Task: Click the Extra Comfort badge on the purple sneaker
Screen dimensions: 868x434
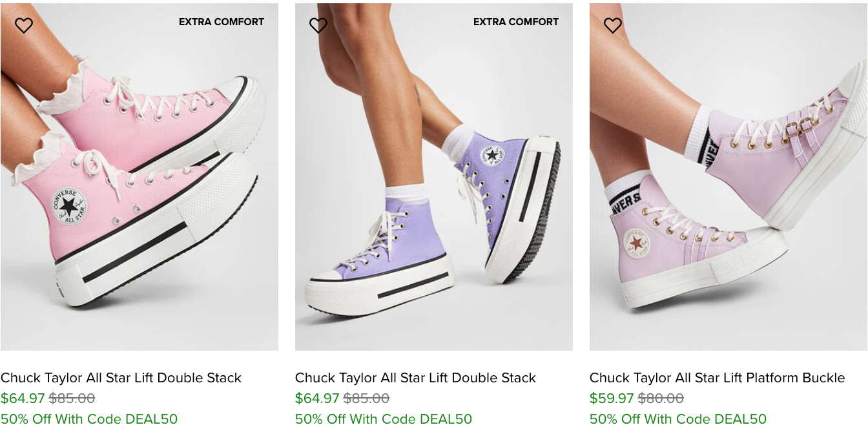Action: coord(516,22)
